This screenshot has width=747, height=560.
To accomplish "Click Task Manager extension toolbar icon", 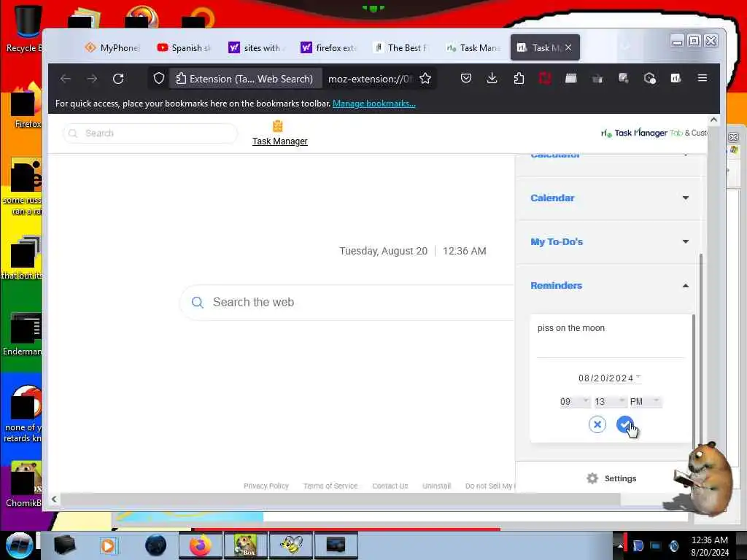I will pos(676,78).
